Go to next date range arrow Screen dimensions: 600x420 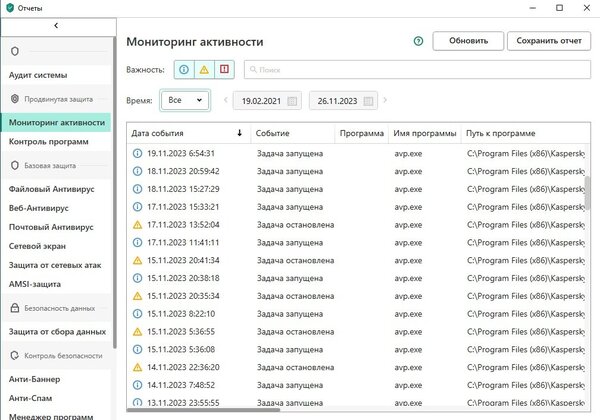(385, 100)
